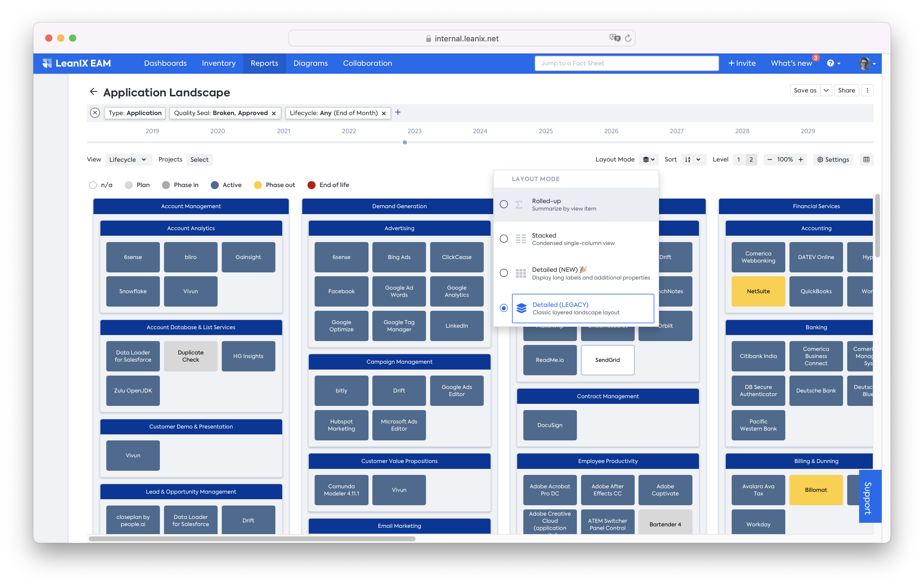The width and height of the screenshot is (924, 587).
Task: Open the Diagrams menu item
Action: tap(310, 63)
